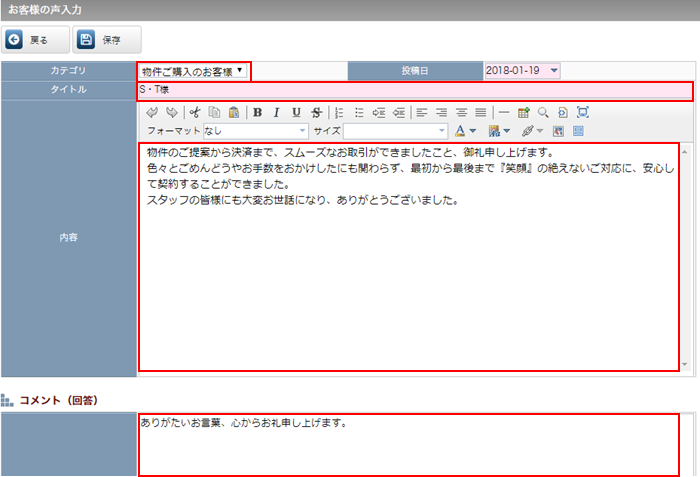Image resolution: width=700 pixels, height=477 pixels.
Task: Insert a horizontal rule
Action: pos(504,113)
